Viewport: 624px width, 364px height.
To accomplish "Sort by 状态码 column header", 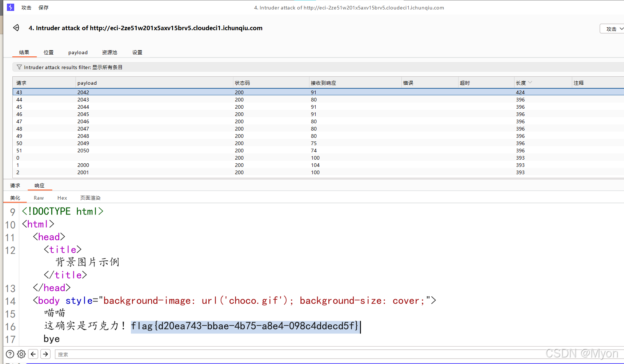I will click(x=271, y=83).
